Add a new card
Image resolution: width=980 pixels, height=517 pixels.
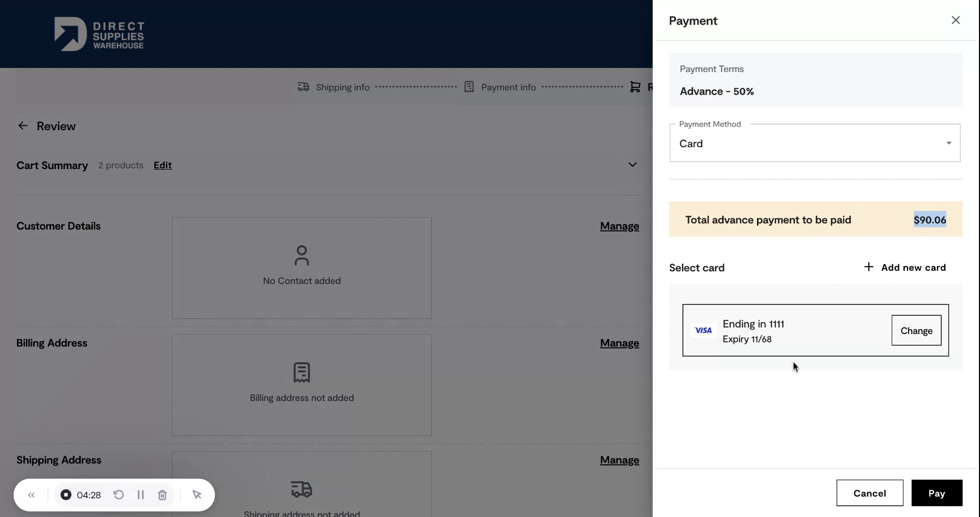pyautogui.click(x=905, y=267)
